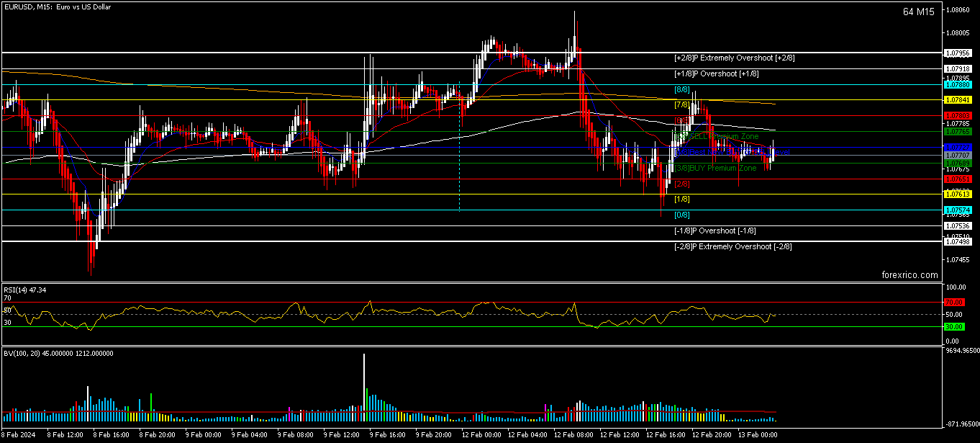Click the 8 Feb 2024 date label
The image size is (980, 443).
pos(20,435)
